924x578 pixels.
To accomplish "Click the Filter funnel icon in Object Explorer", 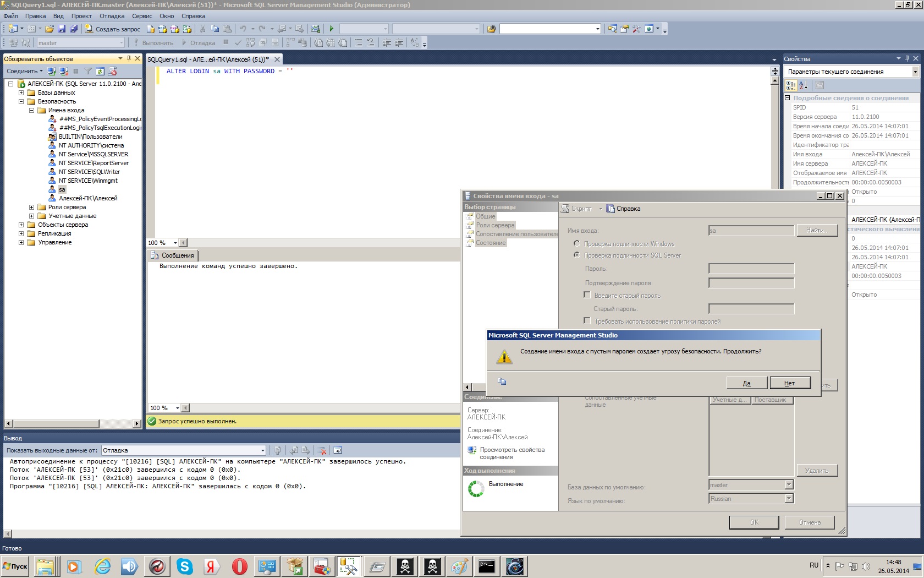I will coord(88,71).
